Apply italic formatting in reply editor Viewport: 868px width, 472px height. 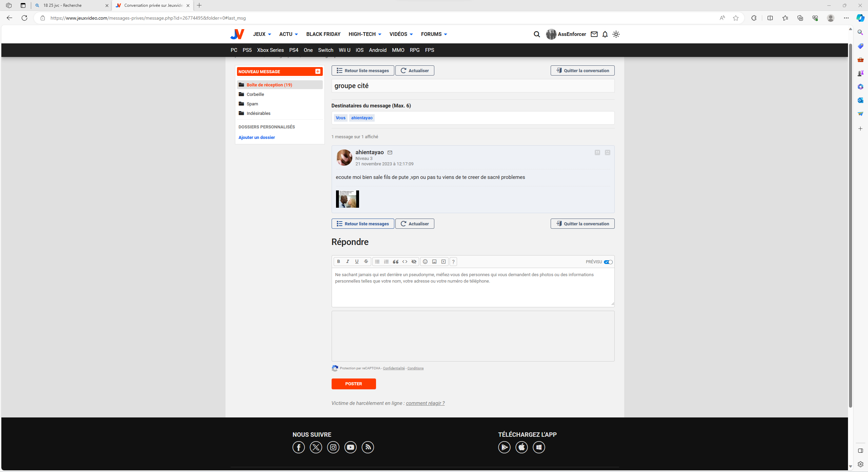348,262
